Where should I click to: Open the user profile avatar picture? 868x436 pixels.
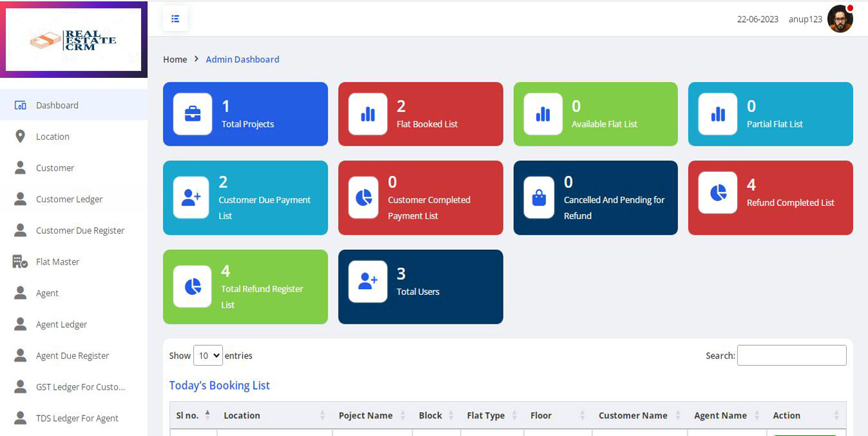coord(840,19)
